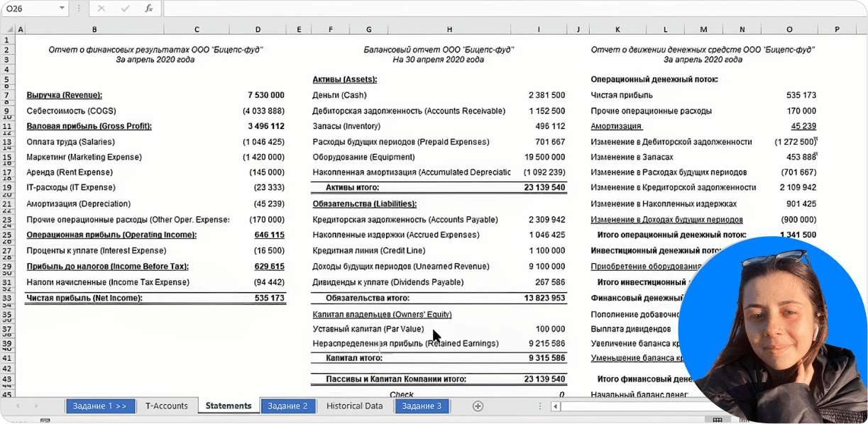Select column D header
The image size is (868, 424).
258,29
